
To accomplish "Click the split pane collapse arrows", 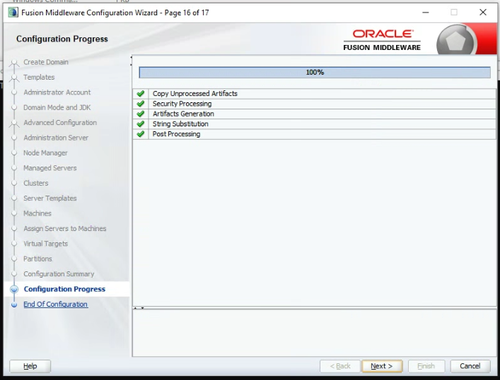I will 139,308.
